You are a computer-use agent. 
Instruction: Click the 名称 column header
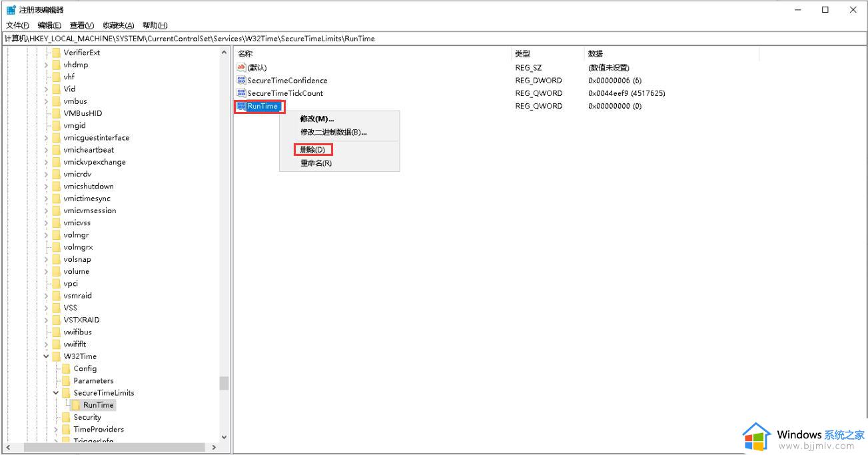click(x=373, y=53)
